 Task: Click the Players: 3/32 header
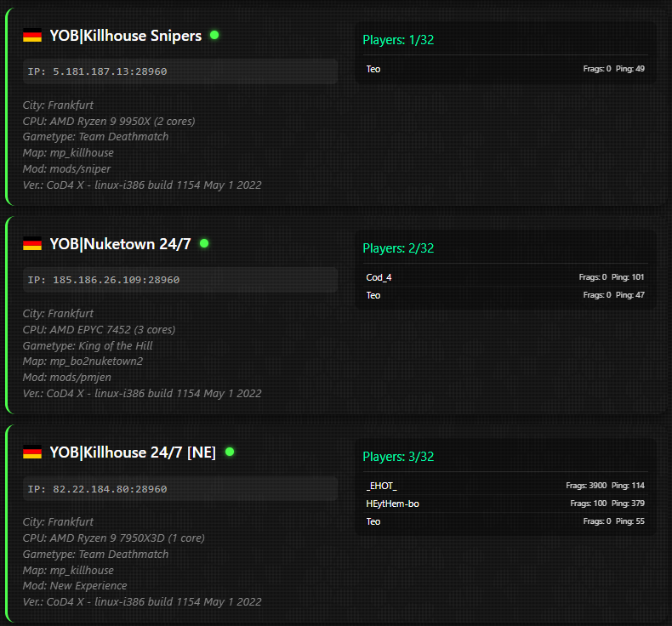(x=399, y=457)
